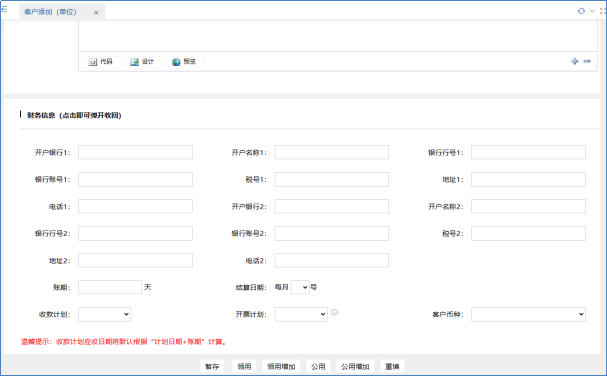This screenshot has height=377, width=607.
Task: Focus the 税号1 input field
Action: point(332,179)
